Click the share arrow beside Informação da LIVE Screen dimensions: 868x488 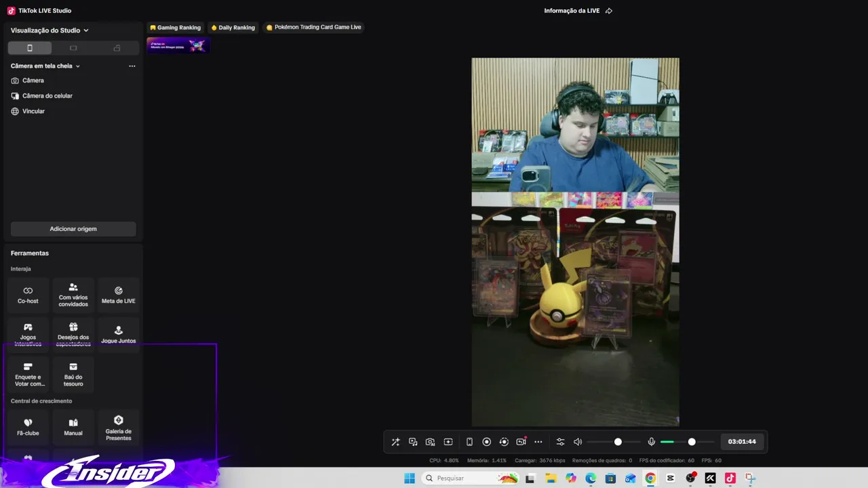[x=609, y=11]
